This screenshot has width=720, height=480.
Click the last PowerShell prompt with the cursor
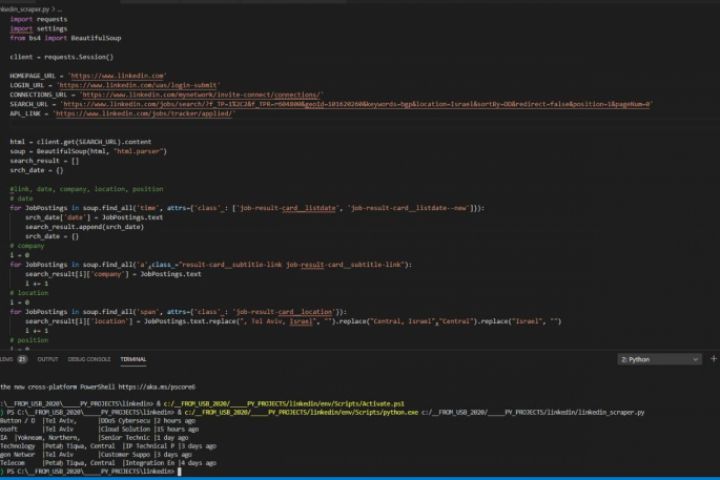(x=91, y=471)
